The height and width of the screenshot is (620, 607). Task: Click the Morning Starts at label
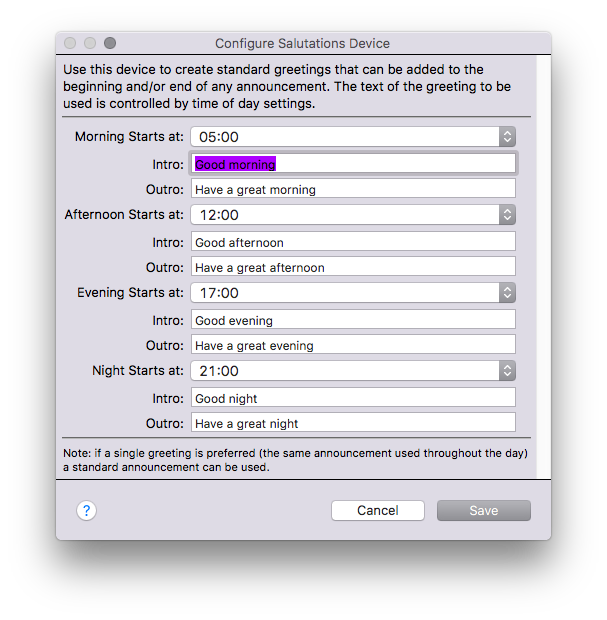[129, 136]
